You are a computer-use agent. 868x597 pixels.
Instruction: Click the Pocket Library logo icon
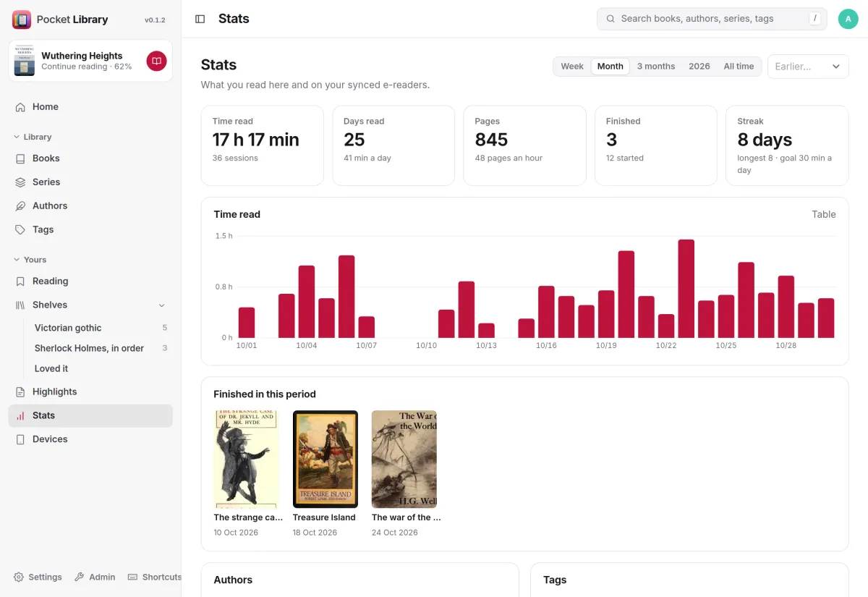(x=22, y=20)
